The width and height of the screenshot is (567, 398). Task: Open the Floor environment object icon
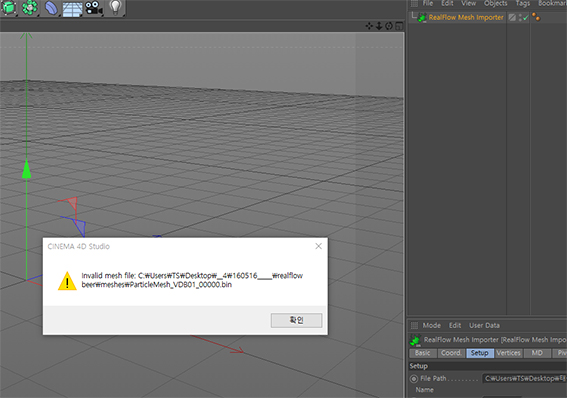[73, 8]
